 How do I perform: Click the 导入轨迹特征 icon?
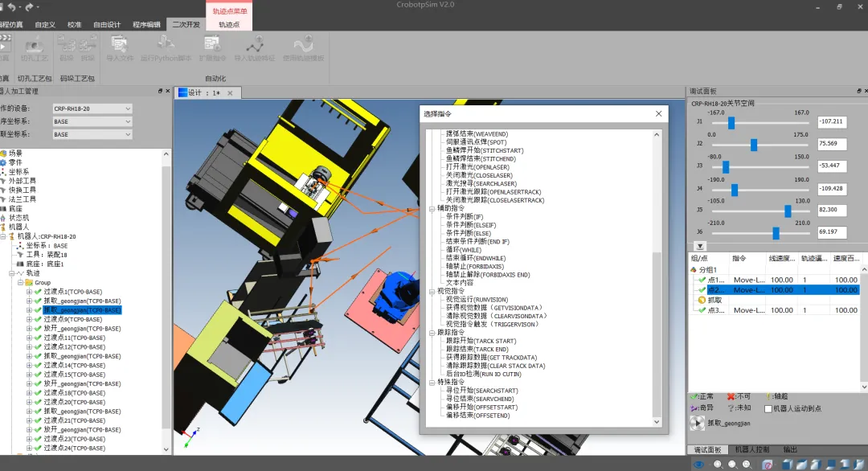click(x=254, y=45)
